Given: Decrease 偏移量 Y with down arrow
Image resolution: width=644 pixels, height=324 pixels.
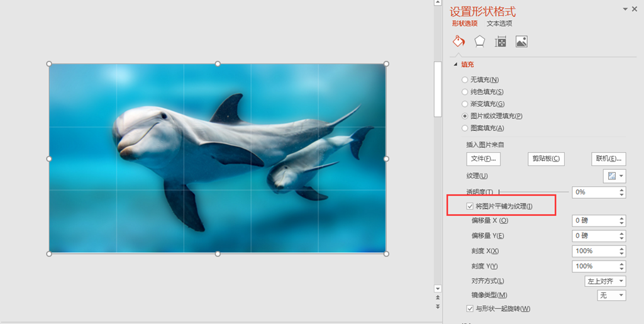Looking at the screenshot, I should pyautogui.click(x=622, y=238).
